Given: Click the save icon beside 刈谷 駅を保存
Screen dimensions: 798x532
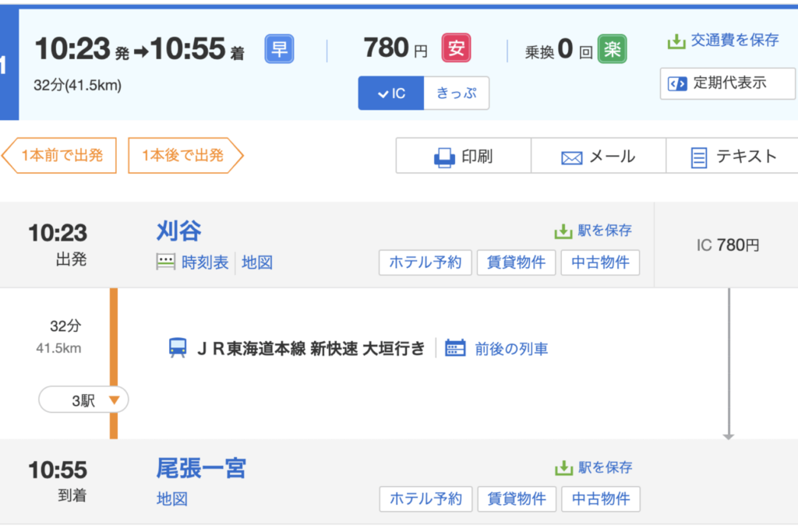Looking at the screenshot, I should 563,231.
